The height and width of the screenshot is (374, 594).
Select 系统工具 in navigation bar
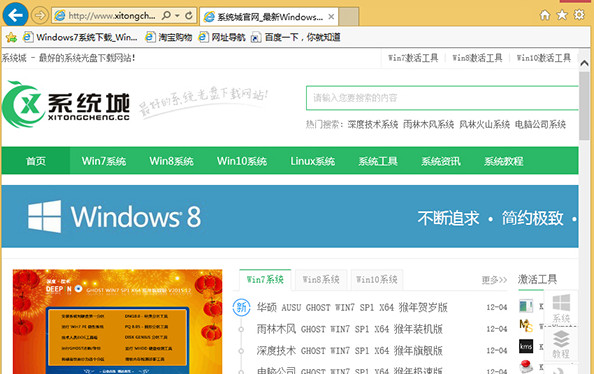378,161
